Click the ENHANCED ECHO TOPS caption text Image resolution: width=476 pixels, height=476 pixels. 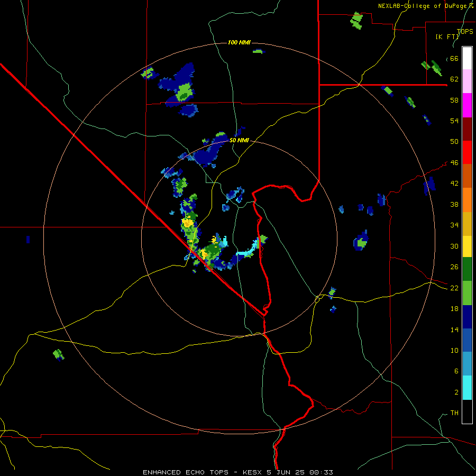pyautogui.click(x=186, y=472)
